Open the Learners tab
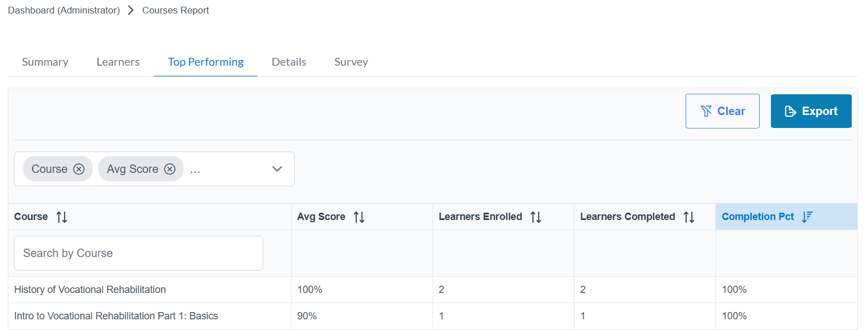This screenshot has height=330, width=868. [118, 62]
